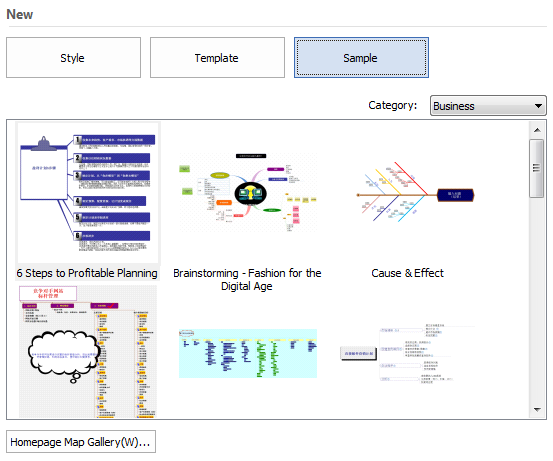Image resolution: width=553 pixels, height=461 pixels.
Task: Select the right-branching white map sample in second row
Action: coord(407,353)
